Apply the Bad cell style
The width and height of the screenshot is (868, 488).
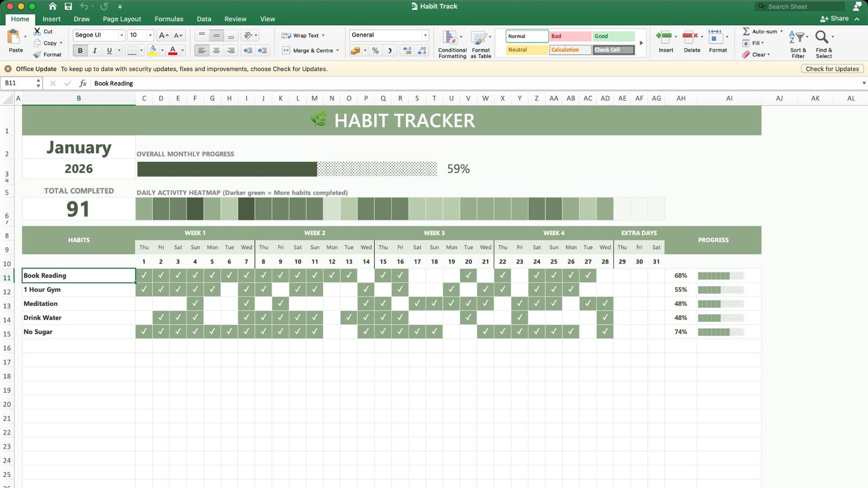[570, 36]
